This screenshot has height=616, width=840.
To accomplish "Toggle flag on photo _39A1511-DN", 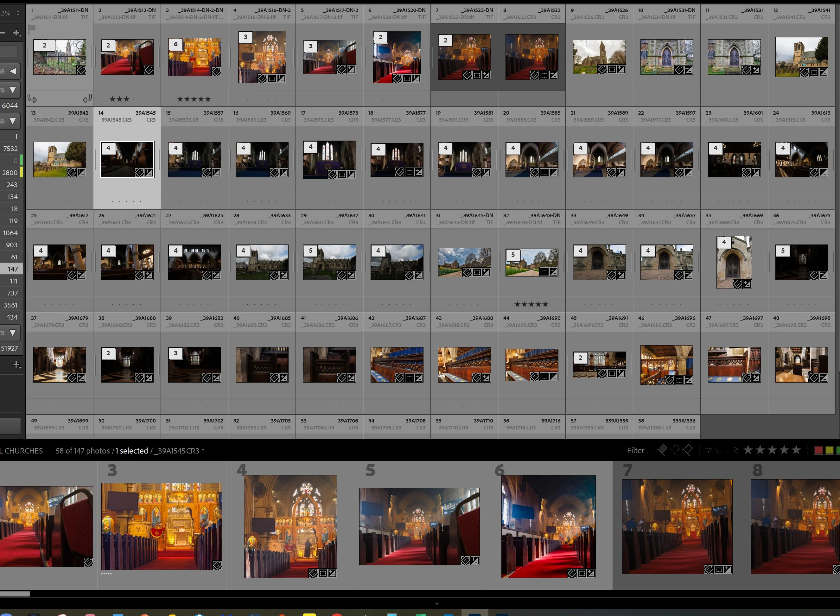I will coord(32,28).
